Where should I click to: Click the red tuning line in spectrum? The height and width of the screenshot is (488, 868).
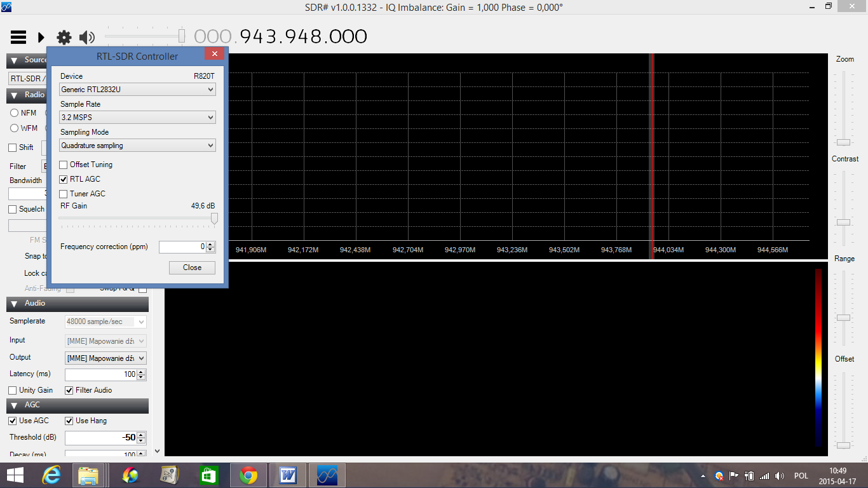(x=653, y=156)
